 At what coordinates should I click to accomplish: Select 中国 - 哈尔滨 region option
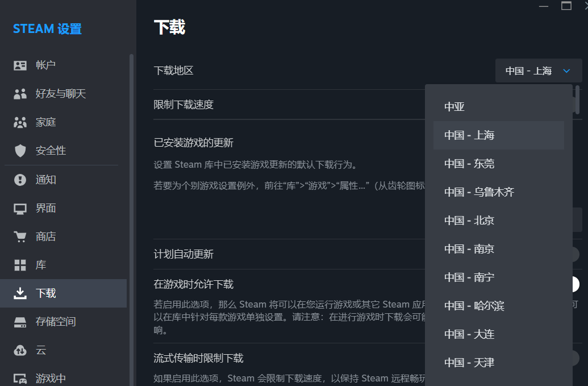coord(498,305)
